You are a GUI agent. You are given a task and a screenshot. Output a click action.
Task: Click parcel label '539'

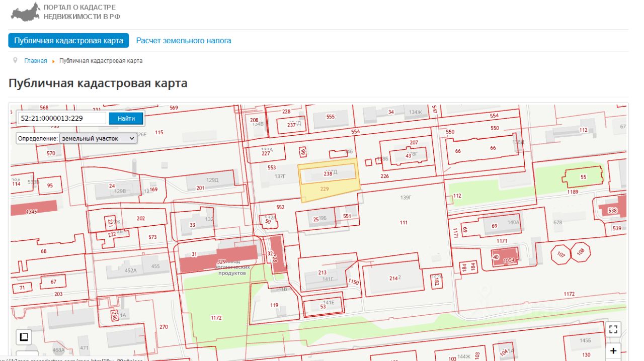click(617, 229)
